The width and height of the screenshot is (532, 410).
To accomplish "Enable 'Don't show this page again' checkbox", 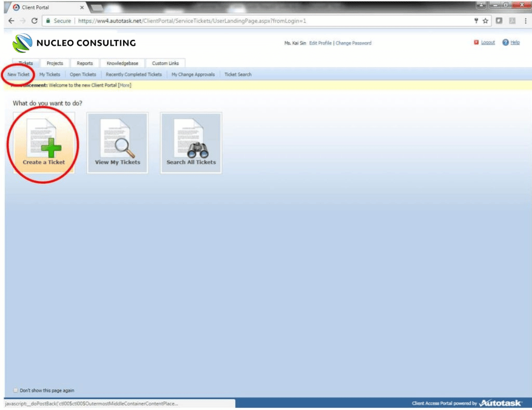I will click(15, 391).
